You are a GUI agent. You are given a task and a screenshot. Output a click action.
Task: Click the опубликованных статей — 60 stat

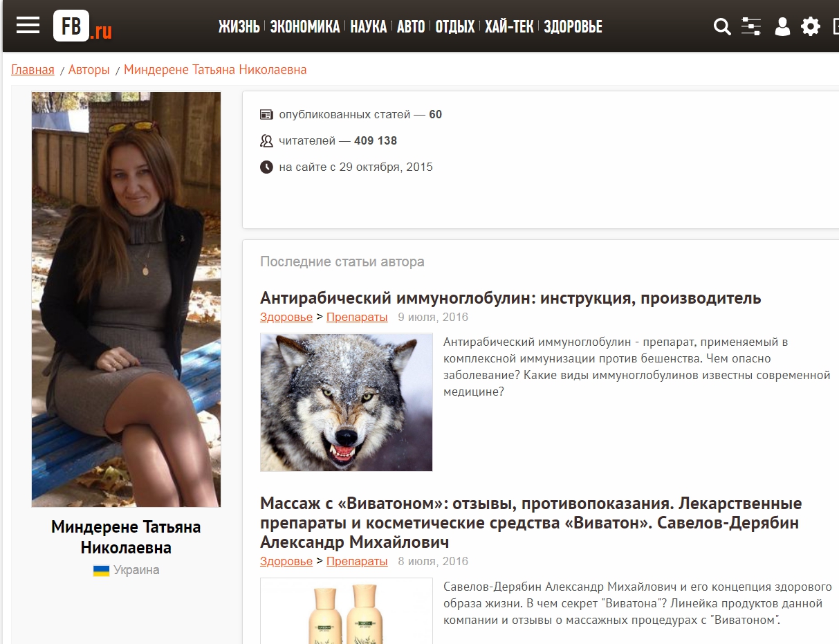tap(360, 114)
